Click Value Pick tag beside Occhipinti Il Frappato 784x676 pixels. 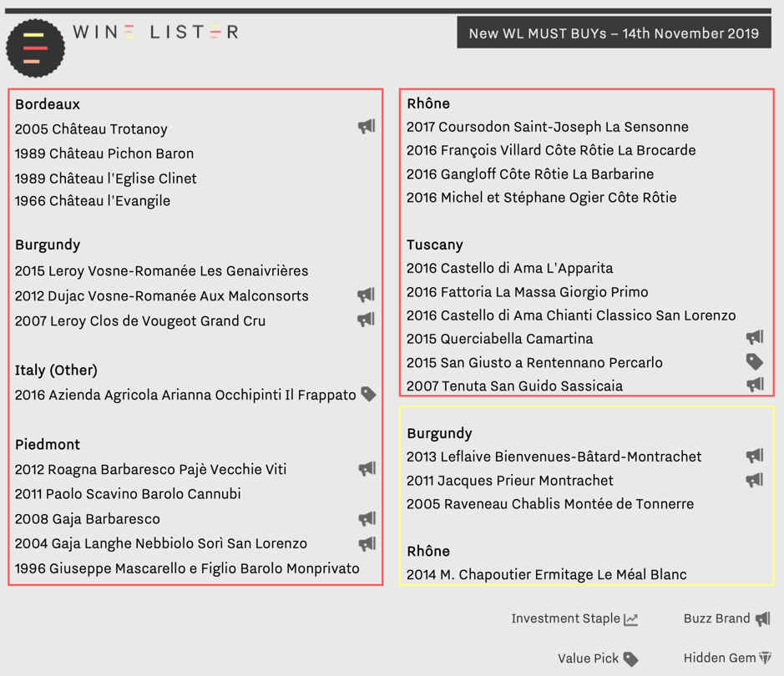tap(368, 394)
